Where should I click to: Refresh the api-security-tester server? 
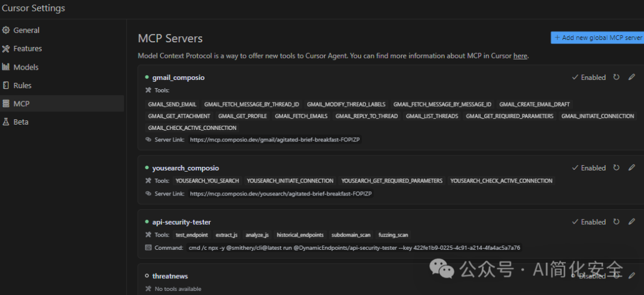[616, 222]
